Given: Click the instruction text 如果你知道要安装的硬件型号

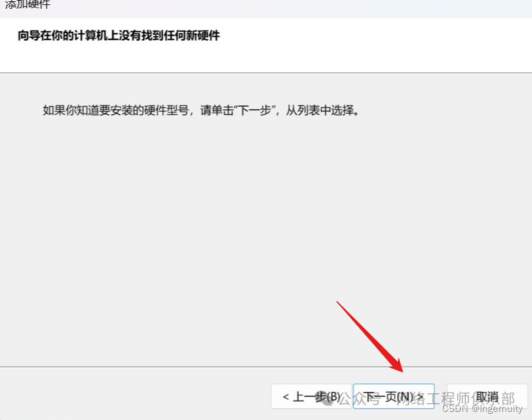Looking at the screenshot, I should pyautogui.click(x=116, y=110).
